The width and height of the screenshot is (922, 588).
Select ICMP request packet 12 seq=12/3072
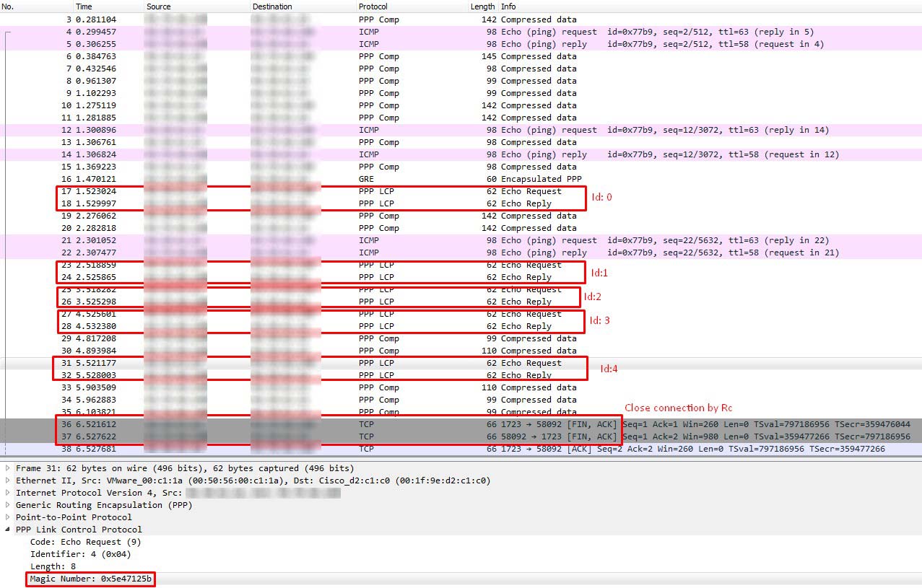(x=461, y=130)
